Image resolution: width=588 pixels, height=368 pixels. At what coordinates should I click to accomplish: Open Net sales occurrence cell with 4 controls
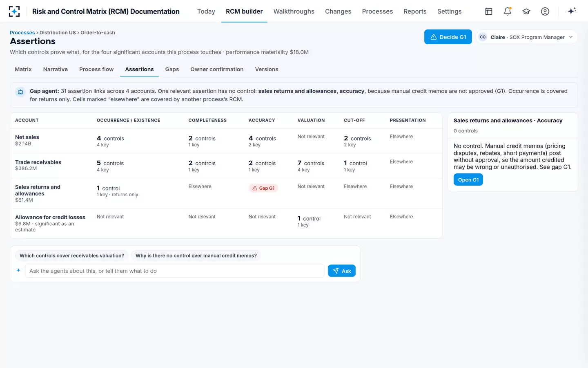[x=111, y=141]
